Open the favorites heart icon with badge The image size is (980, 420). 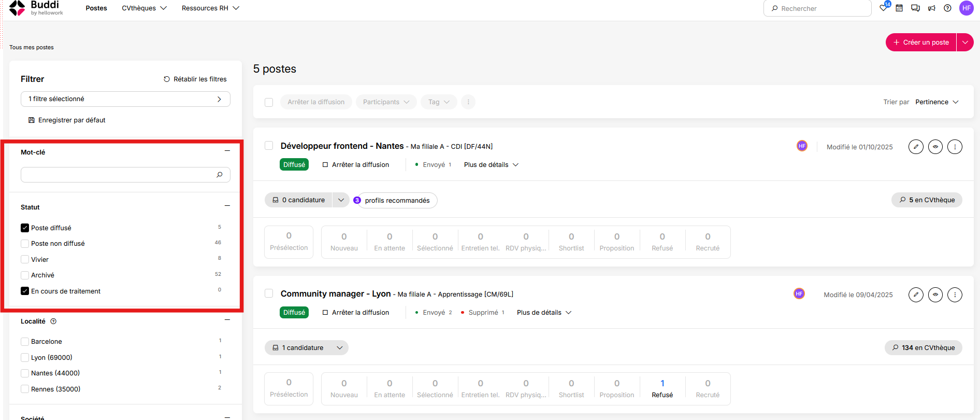click(884, 7)
